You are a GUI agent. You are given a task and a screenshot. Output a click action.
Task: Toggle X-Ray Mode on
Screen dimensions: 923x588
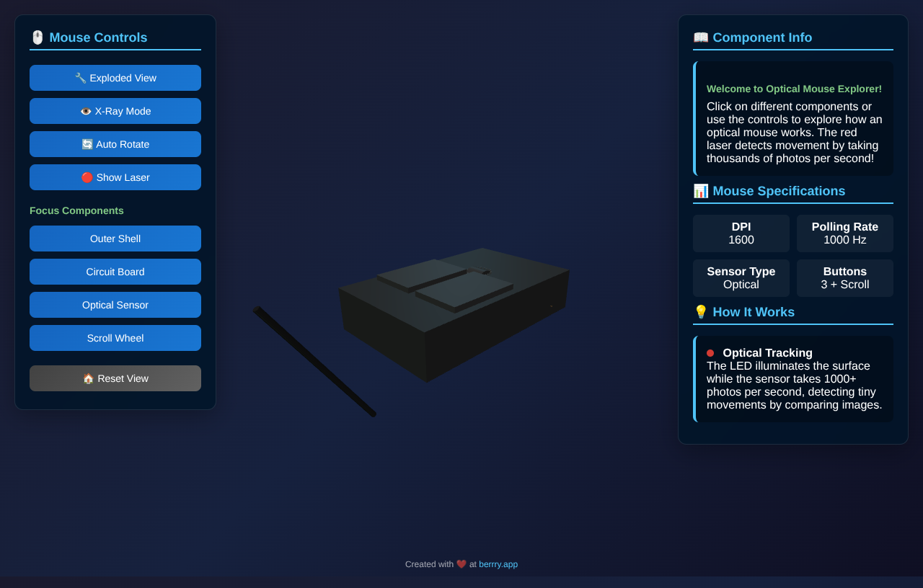[x=115, y=111]
